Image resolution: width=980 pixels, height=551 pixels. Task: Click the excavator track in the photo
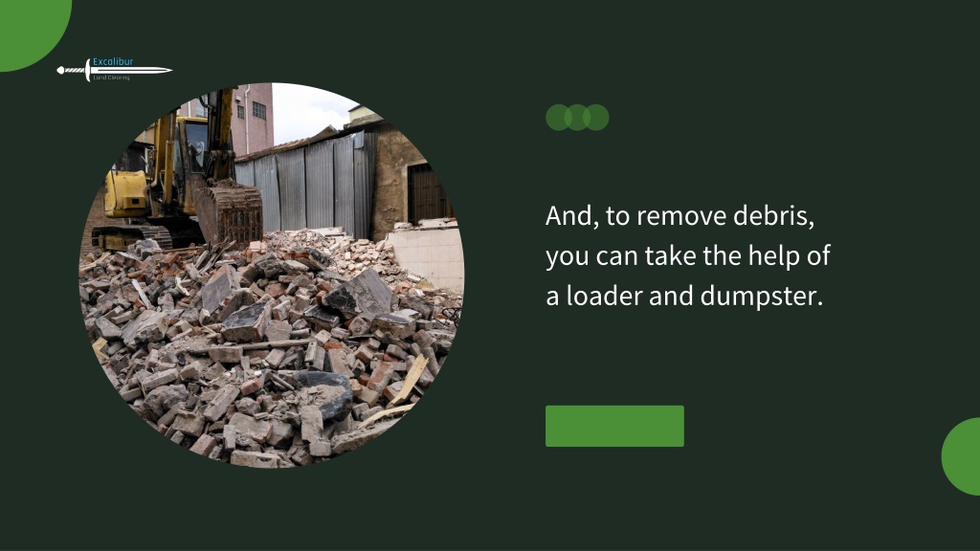(x=132, y=237)
